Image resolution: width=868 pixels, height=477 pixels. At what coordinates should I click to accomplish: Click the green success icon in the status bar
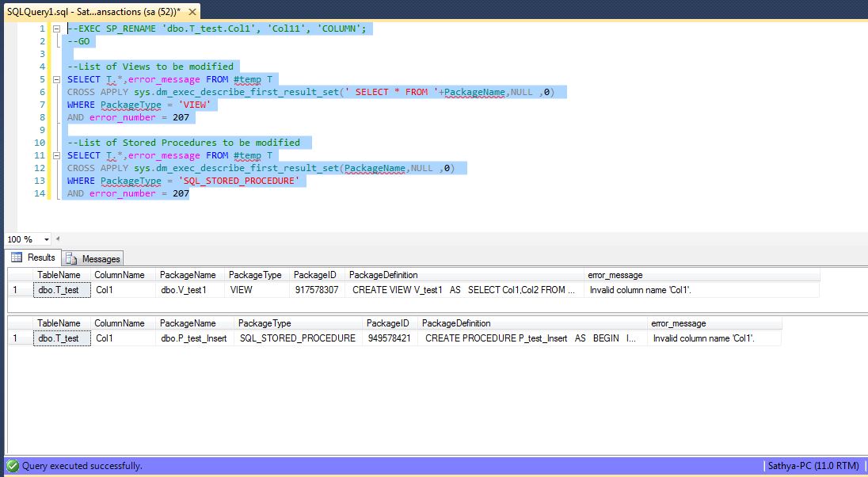point(12,466)
